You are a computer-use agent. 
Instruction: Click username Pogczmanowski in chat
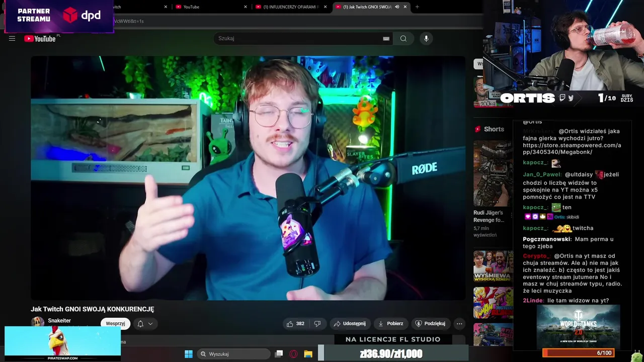point(547,239)
